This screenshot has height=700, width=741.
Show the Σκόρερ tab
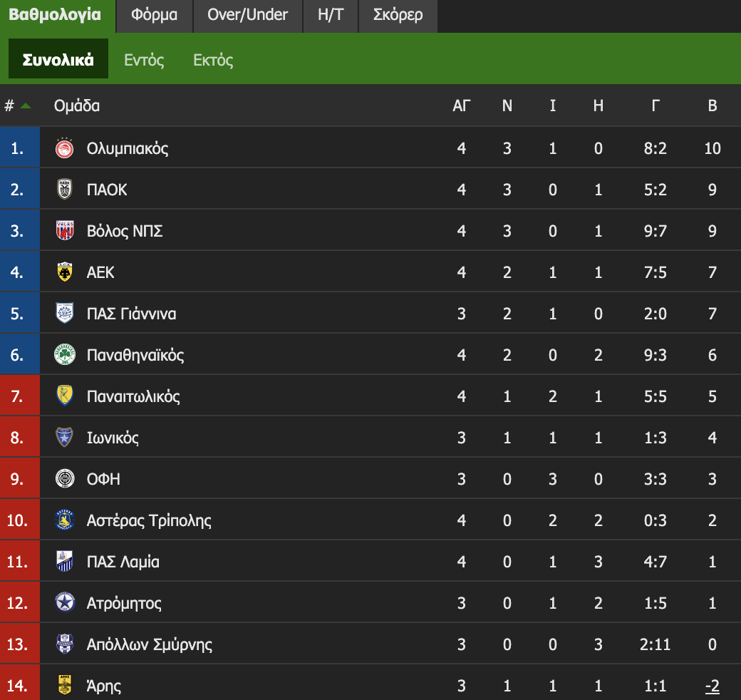[398, 15]
